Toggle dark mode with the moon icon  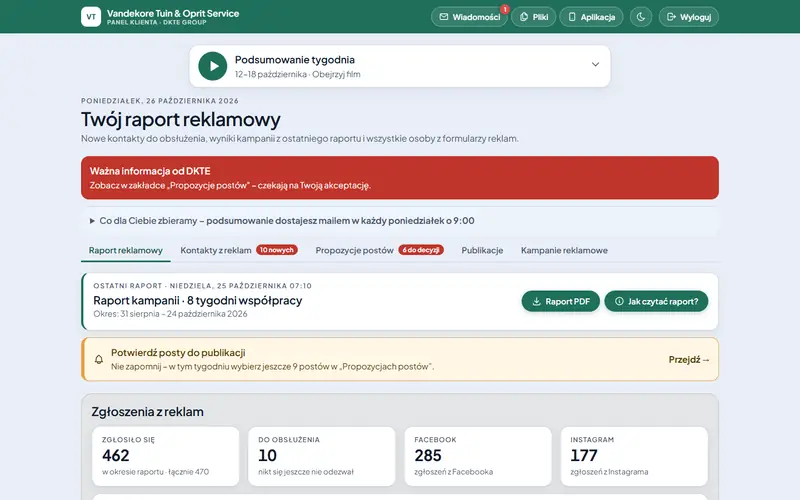(641, 17)
